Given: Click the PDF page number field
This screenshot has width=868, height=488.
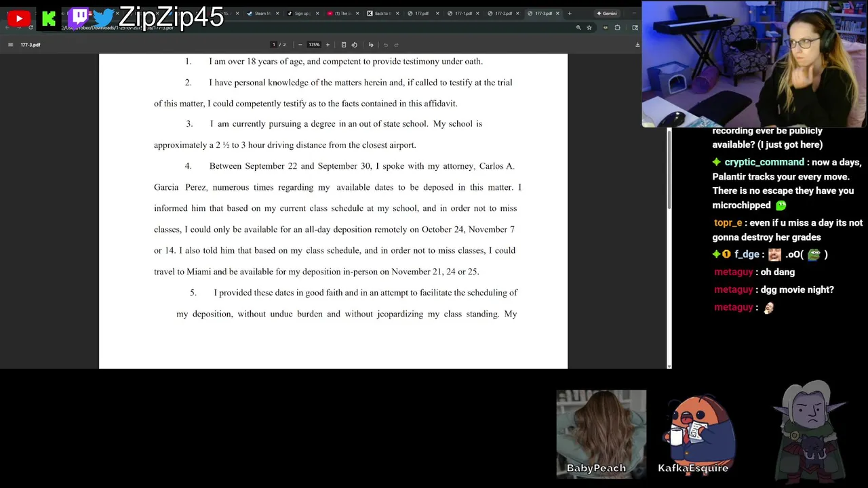Looking at the screenshot, I should [x=274, y=45].
